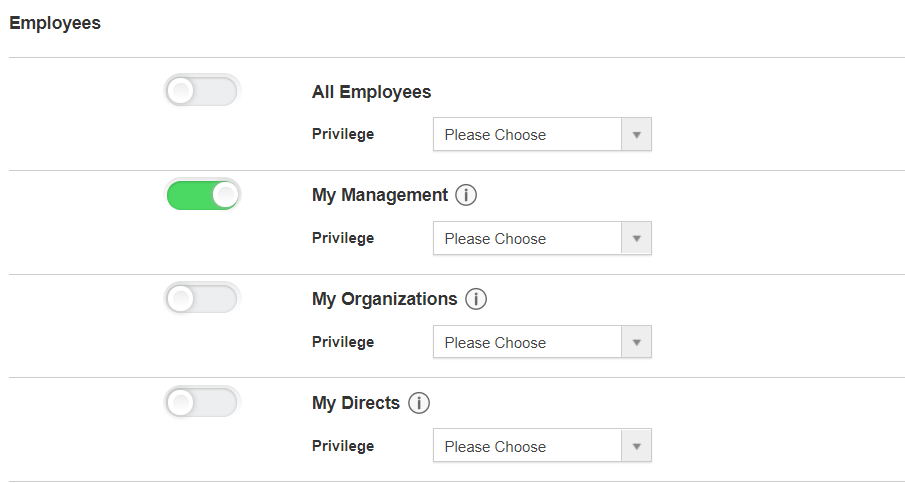
Task: Open privilege dropdown for My Organizations
Action: tap(542, 342)
